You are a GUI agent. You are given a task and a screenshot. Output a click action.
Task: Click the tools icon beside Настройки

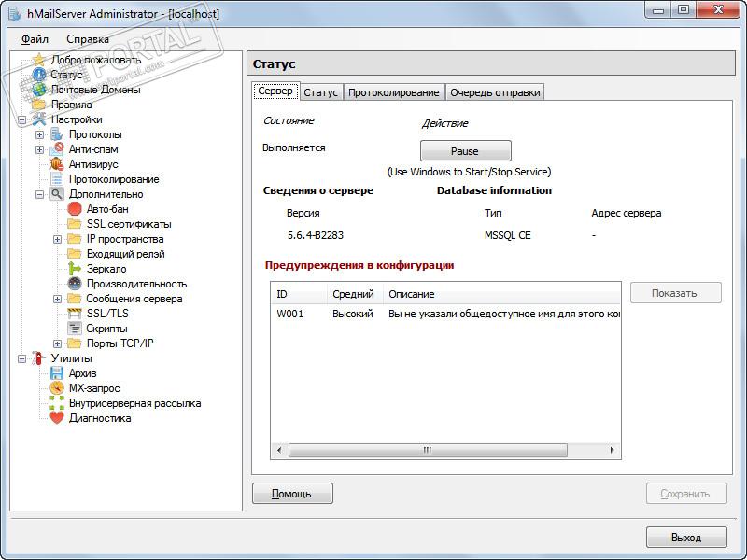coord(38,119)
